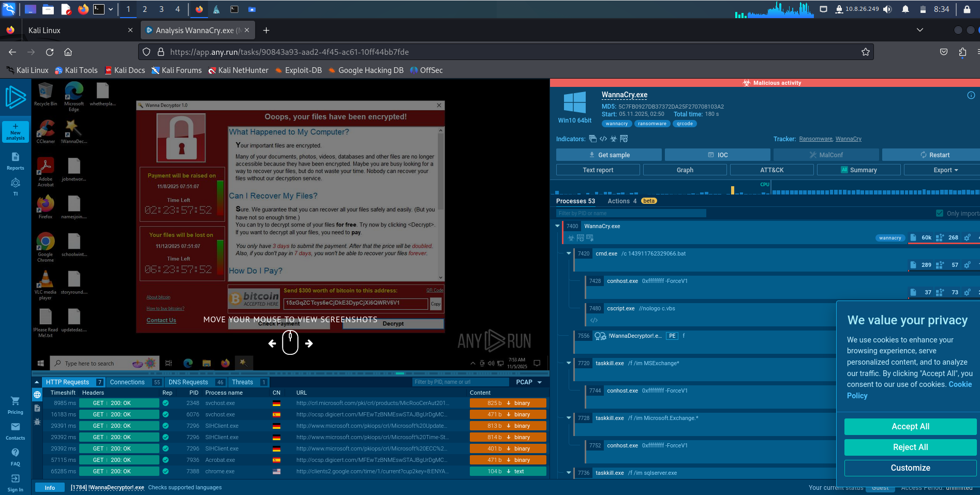
Task: Open the files view icon in requests panel
Action: click(37, 408)
